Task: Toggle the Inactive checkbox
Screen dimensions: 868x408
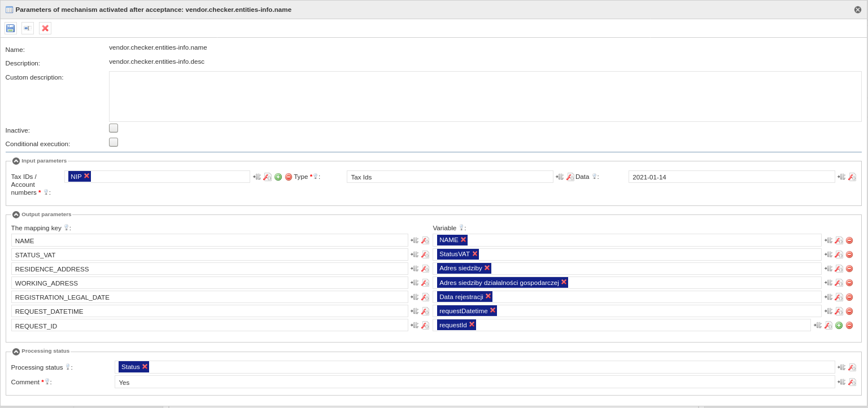Action: pyautogui.click(x=114, y=128)
